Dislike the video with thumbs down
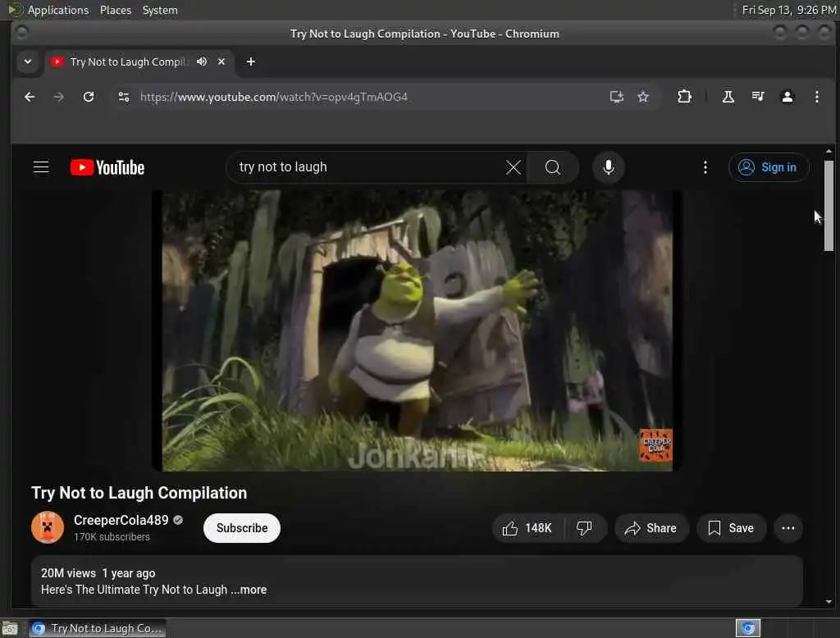 [x=584, y=528]
